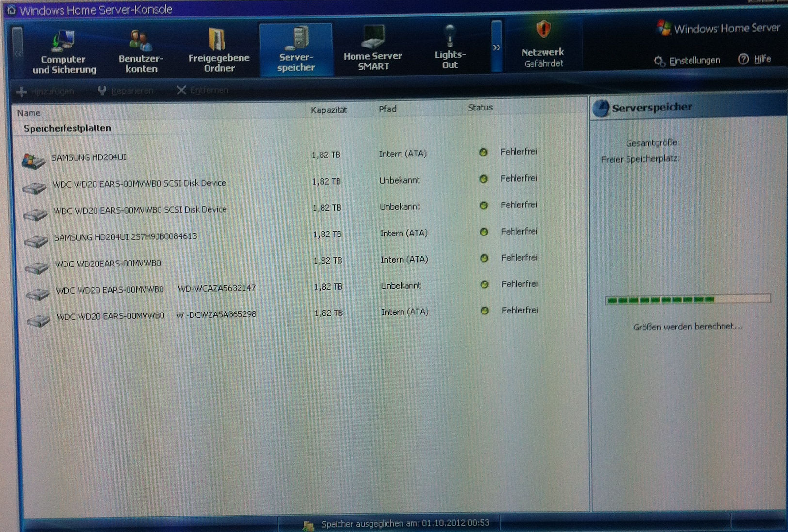Click the system drive icon of SAMSUNG HD204UI

click(x=33, y=160)
